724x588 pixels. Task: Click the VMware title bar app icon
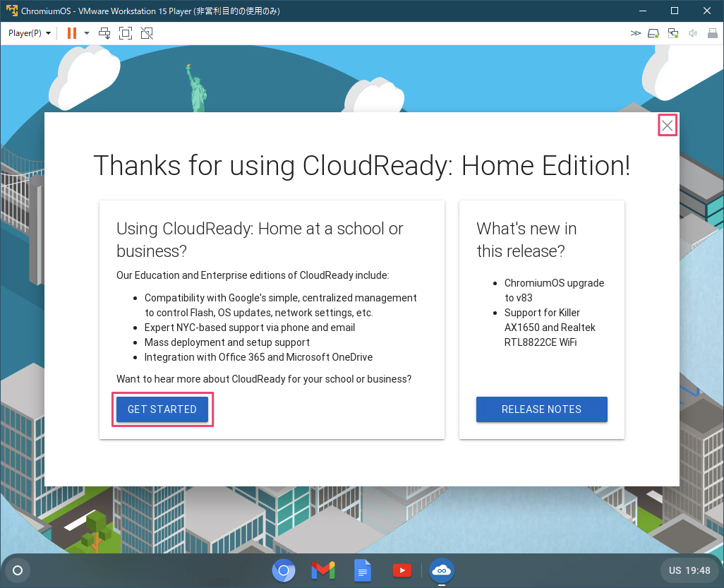pyautogui.click(x=11, y=11)
